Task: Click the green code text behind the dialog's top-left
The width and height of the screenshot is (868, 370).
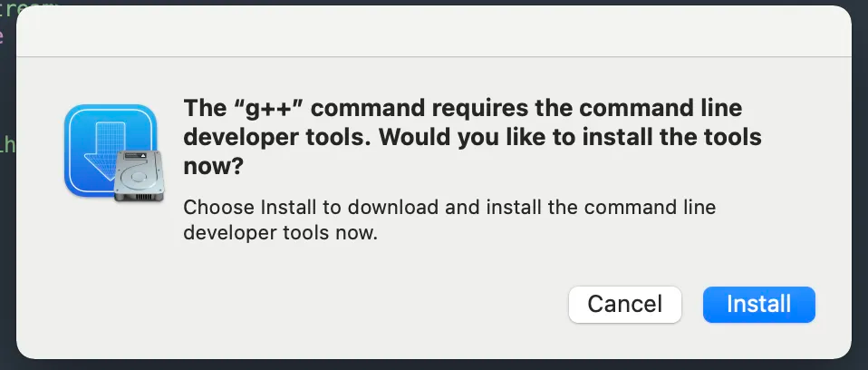Action: point(29,5)
